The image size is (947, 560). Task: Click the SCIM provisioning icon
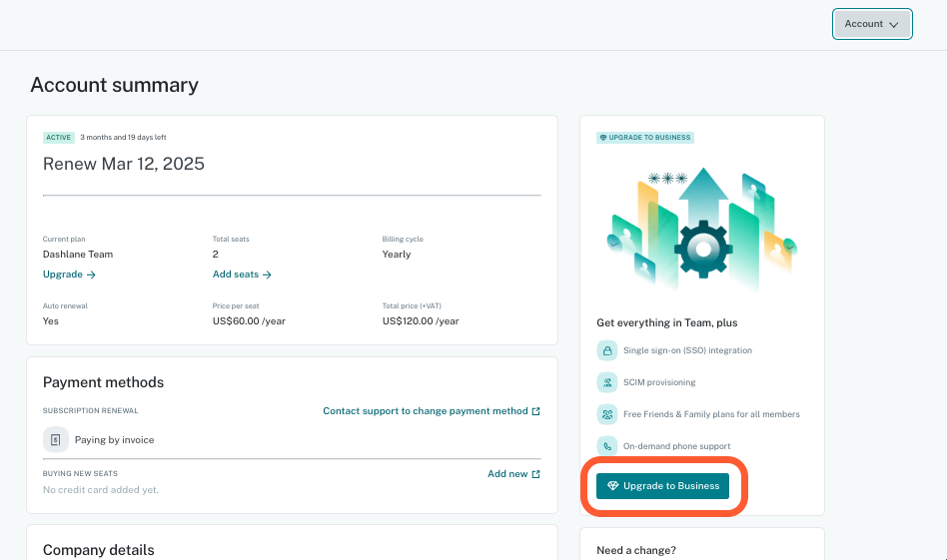pos(607,382)
